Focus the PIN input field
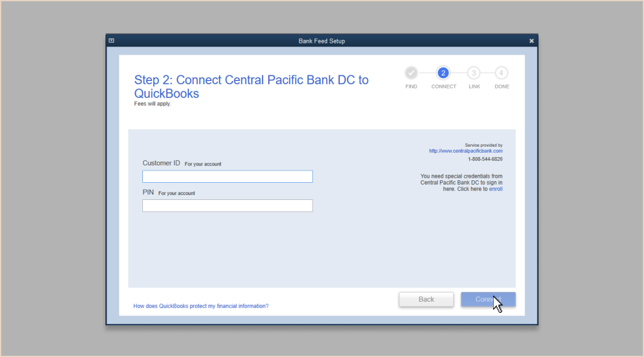 click(227, 205)
